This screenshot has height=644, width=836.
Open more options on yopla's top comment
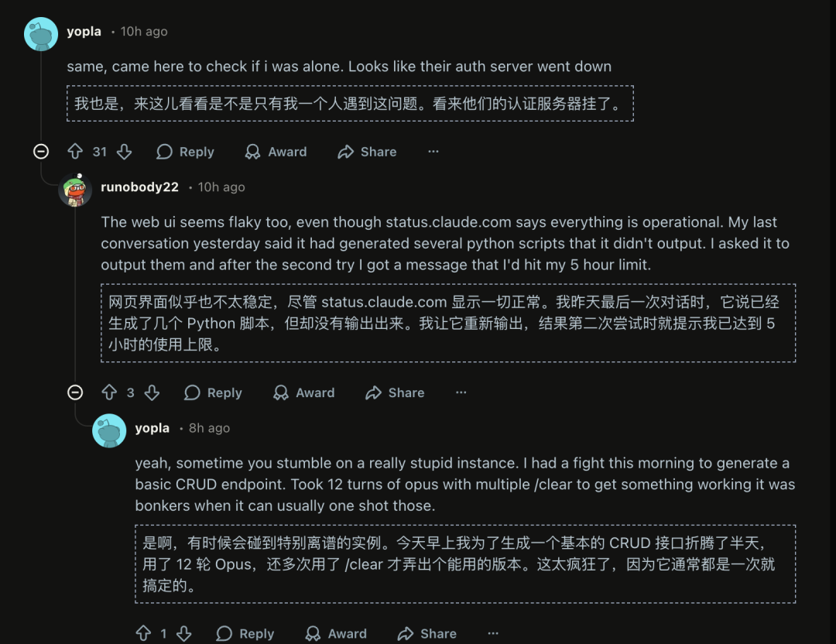click(433, 152)
